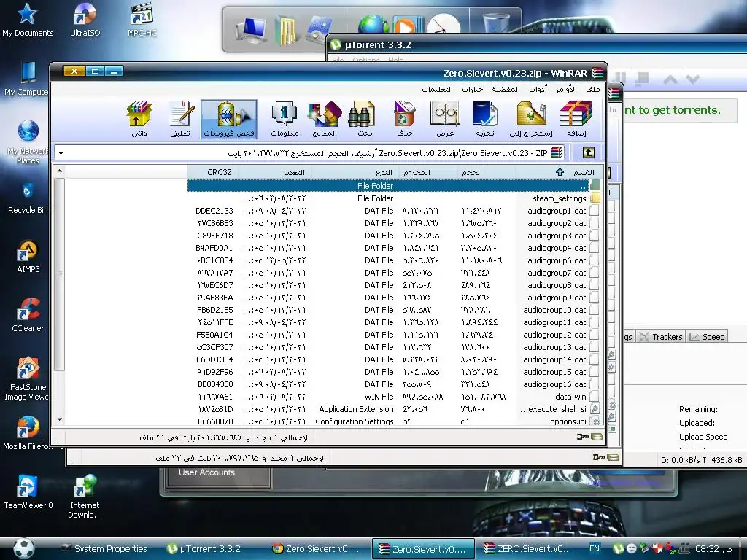Click the Virus Scan (فحص فيروسات) icon
The image size is (747, 560).
[x=229, y=119]
